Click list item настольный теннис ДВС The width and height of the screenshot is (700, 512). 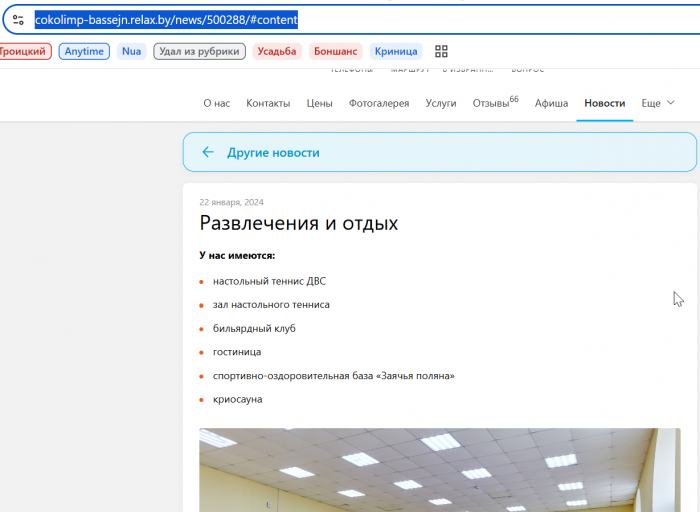coord(269,281)
